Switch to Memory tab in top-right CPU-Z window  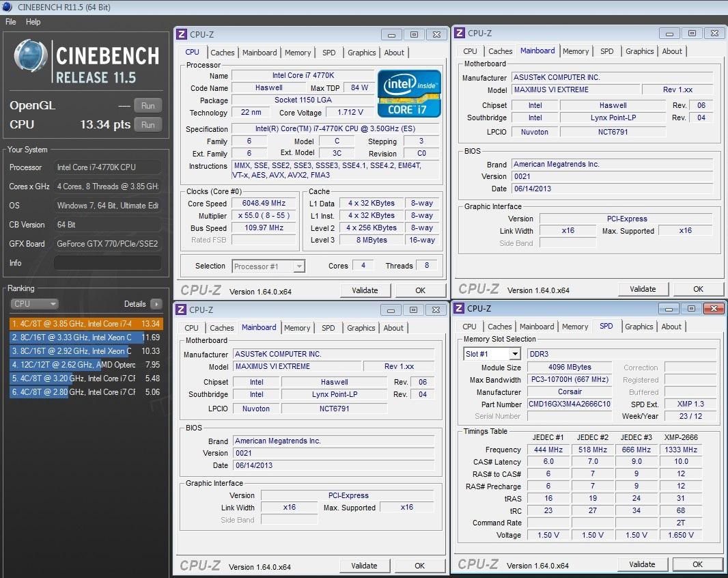tap(576, 51)
